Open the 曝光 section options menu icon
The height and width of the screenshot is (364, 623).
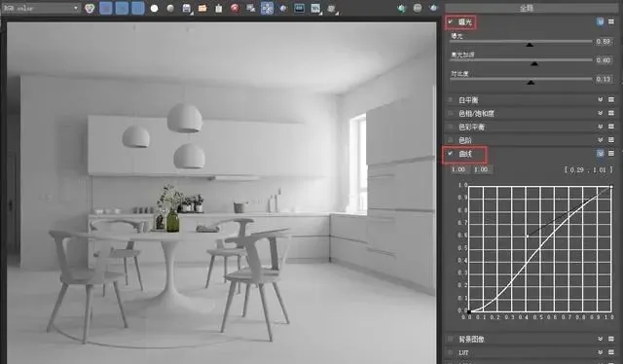point(611,21)
